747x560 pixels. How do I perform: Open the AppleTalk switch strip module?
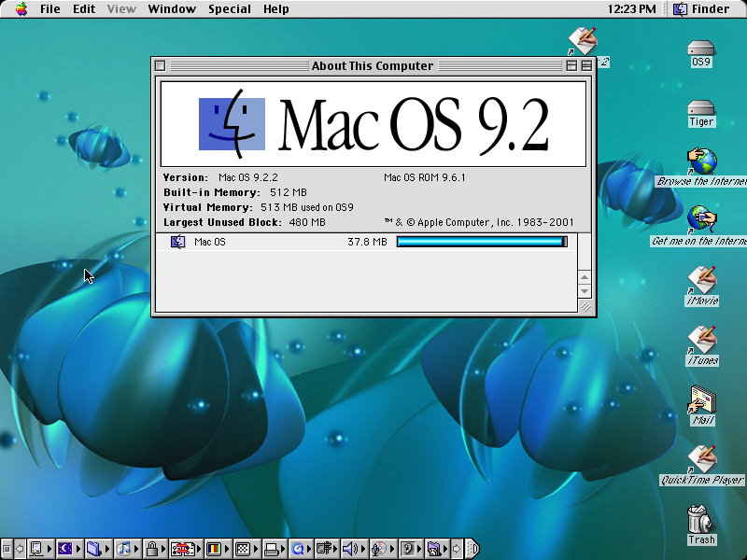click(40, 549)
